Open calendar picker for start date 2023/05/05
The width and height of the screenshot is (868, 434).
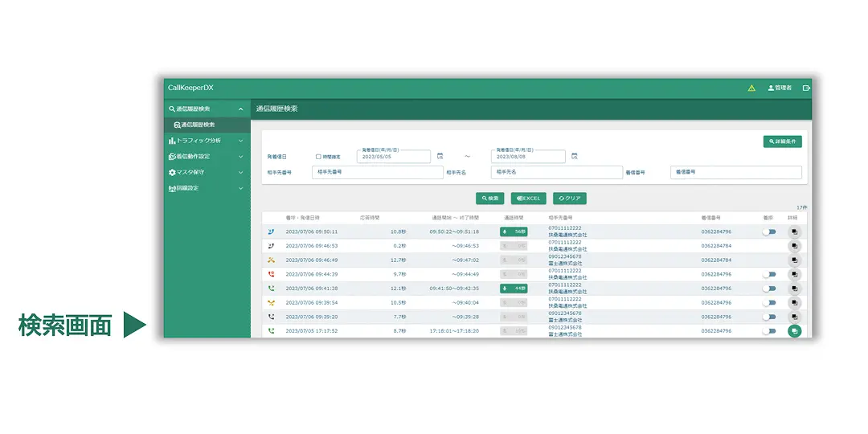(x=440, y=156)
